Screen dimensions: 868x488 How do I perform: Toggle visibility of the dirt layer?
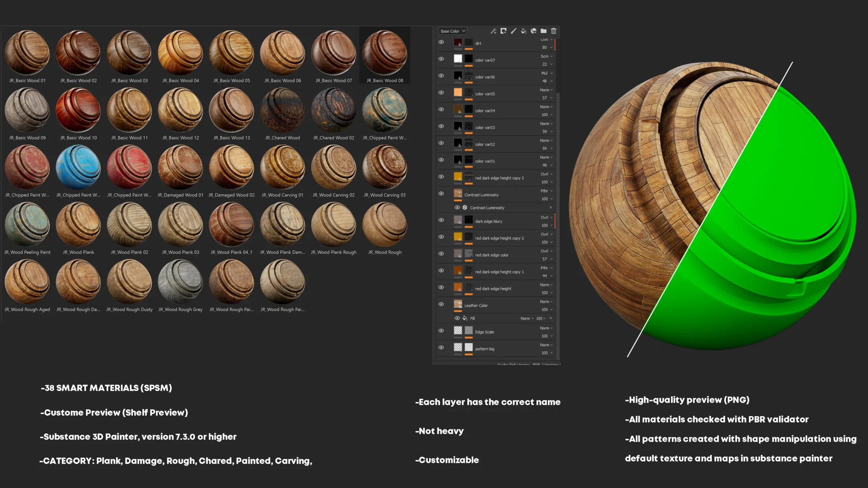(x=441, y=42)
